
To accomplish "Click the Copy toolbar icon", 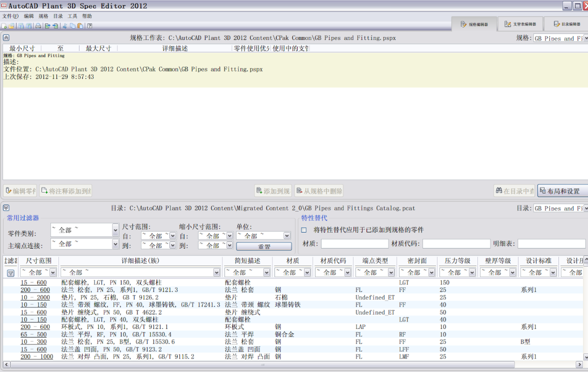I will tap(72, 26).
